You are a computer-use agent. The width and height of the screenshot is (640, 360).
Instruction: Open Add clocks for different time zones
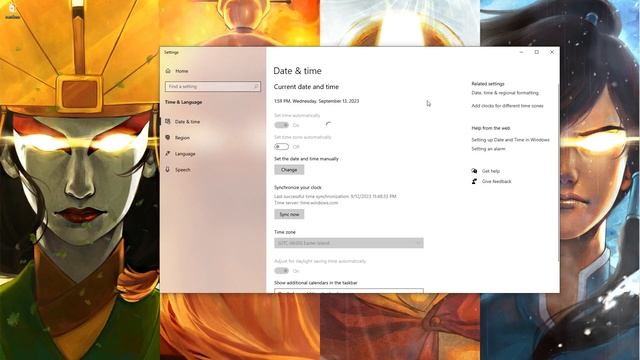pos(507,106)
